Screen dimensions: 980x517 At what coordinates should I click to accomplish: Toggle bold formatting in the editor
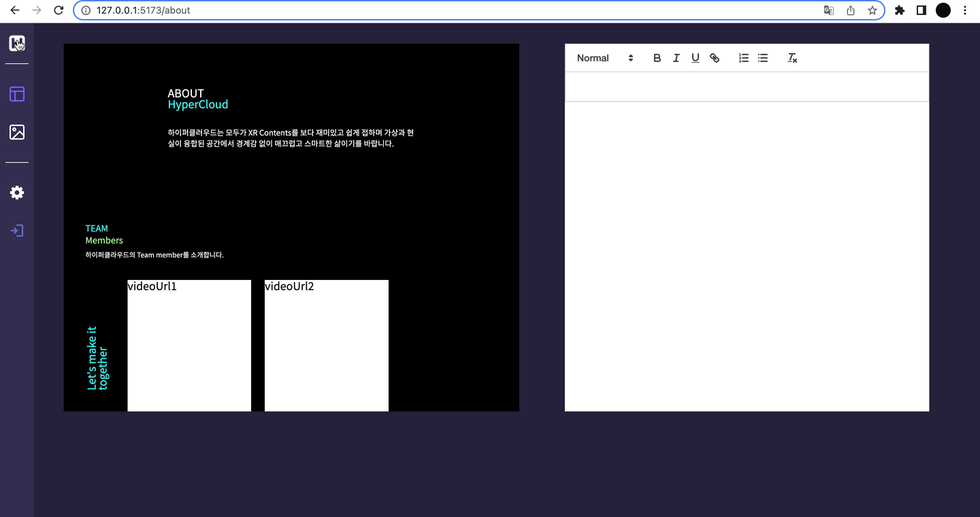[x=657, y=58]
